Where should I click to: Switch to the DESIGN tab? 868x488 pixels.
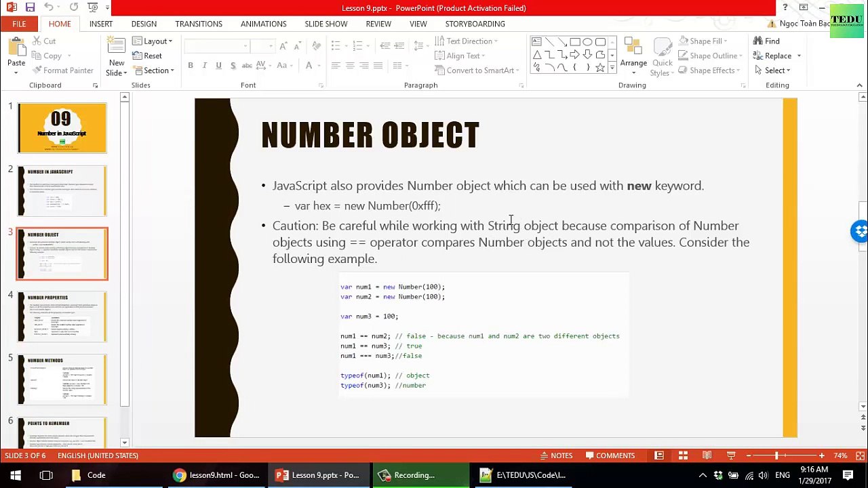point(144,24)
